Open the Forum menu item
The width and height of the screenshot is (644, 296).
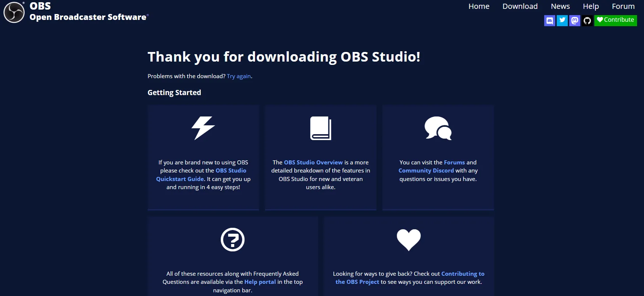(x=623, y=6)
